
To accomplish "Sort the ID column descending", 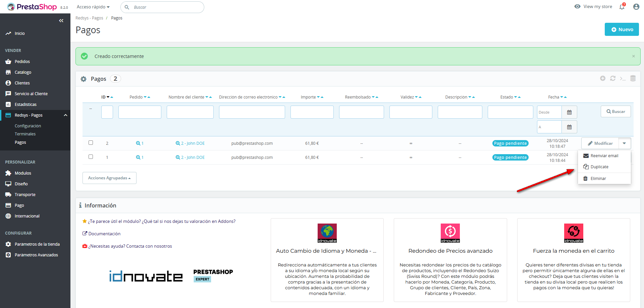I will [108, 97].
